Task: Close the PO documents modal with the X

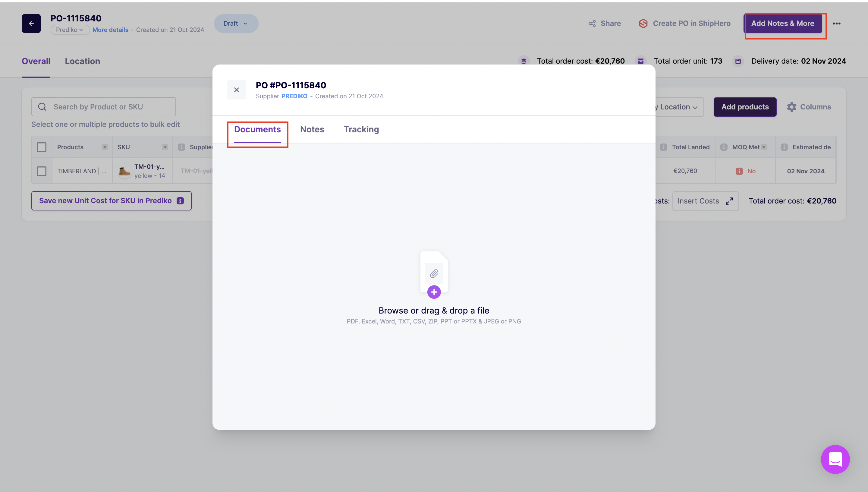Action: [236, 90]
